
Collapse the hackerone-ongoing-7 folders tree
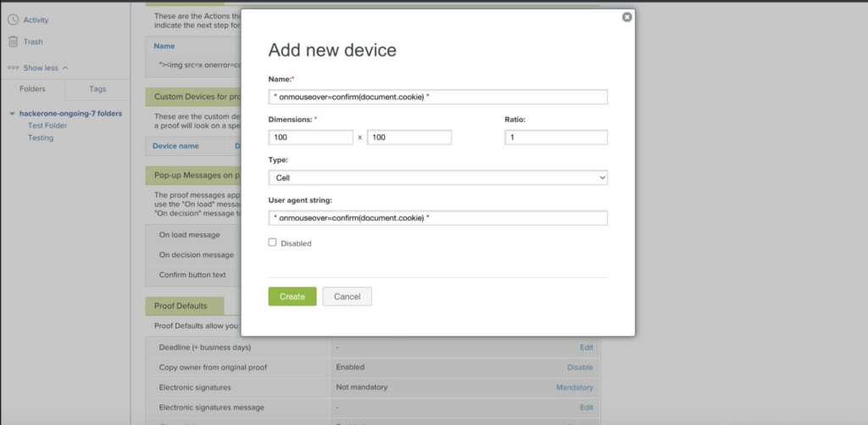12,114
